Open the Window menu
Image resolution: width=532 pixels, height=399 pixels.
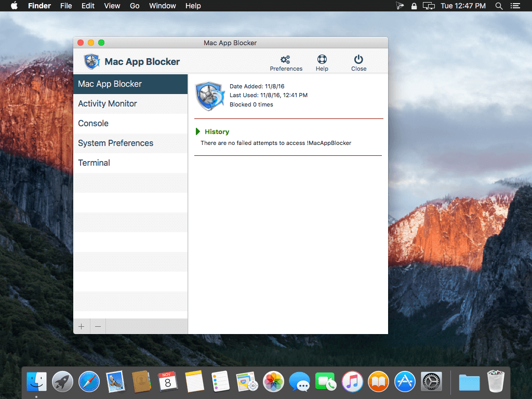[163, 6]
